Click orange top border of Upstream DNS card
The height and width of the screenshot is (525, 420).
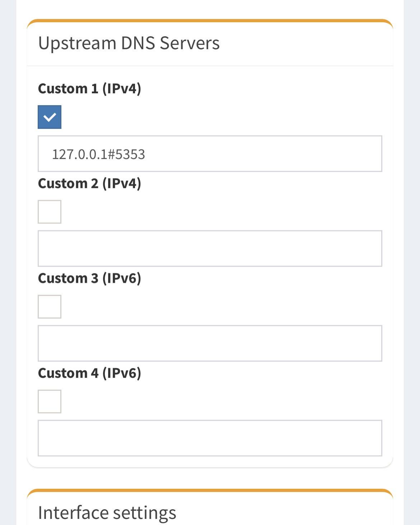pos(210,21)
